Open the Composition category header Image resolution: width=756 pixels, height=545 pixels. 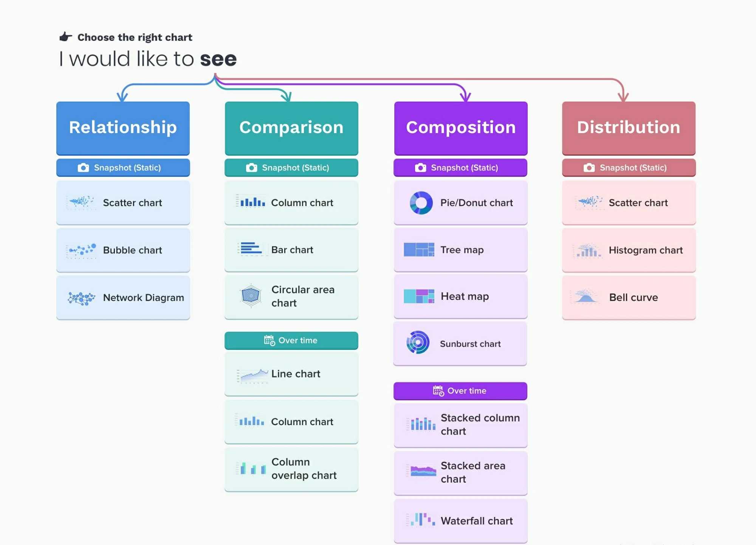point(460,128)
